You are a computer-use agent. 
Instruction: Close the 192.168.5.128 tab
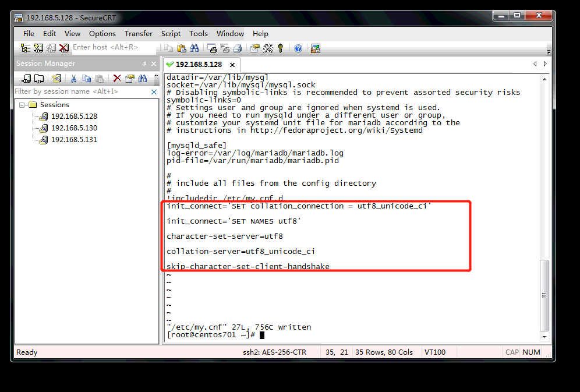click(232, 65)
